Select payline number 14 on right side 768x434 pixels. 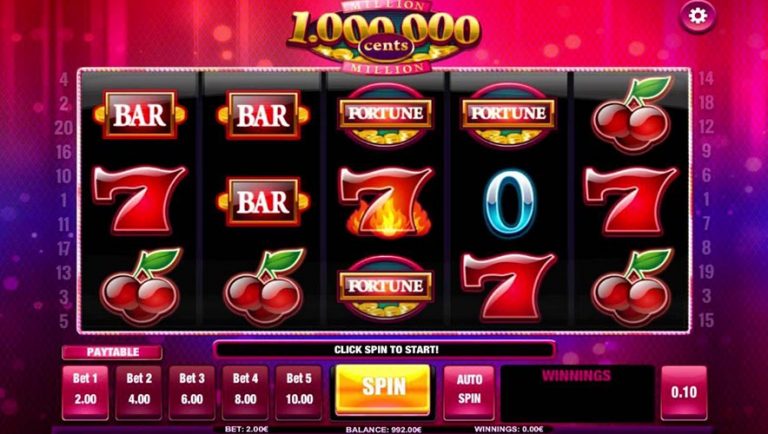706,78
